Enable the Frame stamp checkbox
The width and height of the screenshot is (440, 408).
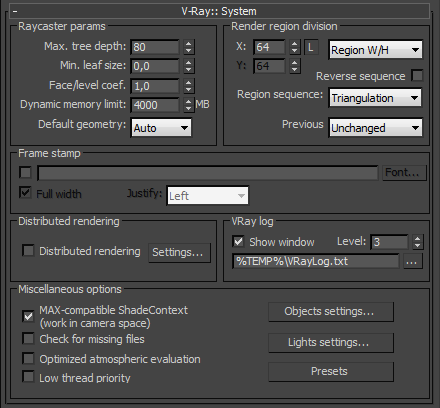coord(25,172)
